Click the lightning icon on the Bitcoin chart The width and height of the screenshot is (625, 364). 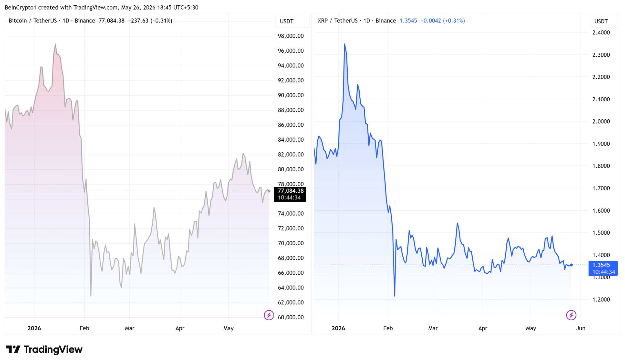click(x=269, y=315)
